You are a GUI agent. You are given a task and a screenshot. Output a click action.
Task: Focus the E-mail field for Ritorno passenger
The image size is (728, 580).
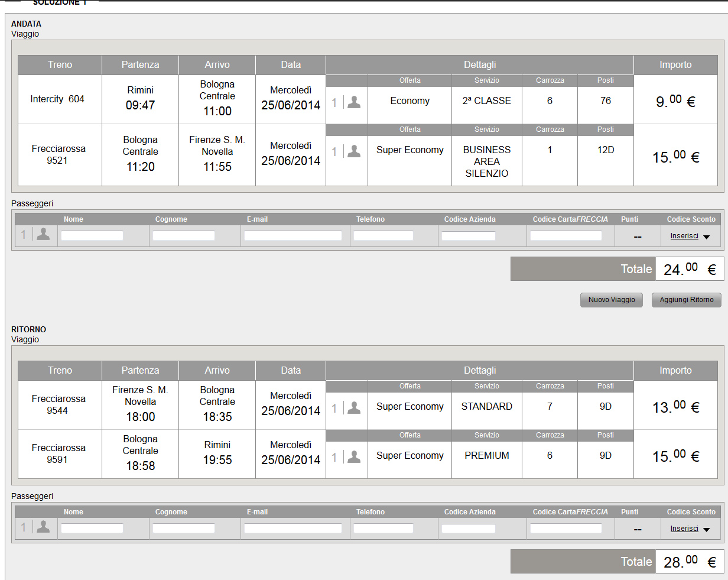(x=293, y=528)
